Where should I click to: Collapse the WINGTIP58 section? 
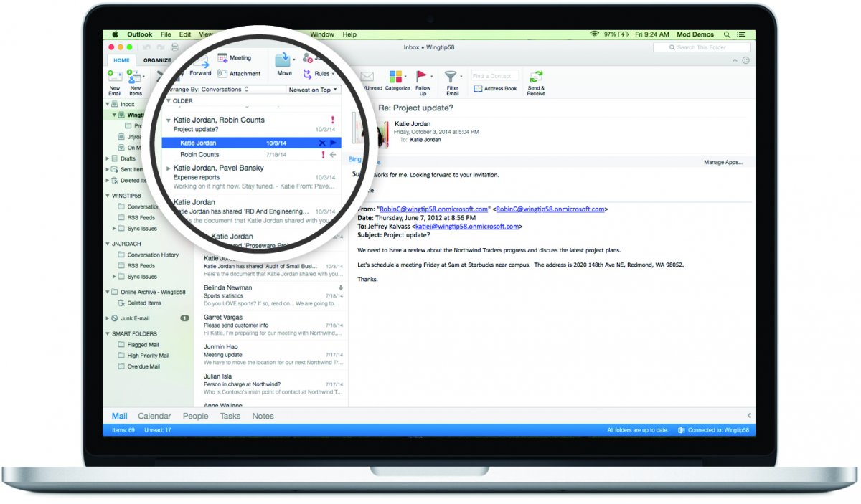pos(108,195)
